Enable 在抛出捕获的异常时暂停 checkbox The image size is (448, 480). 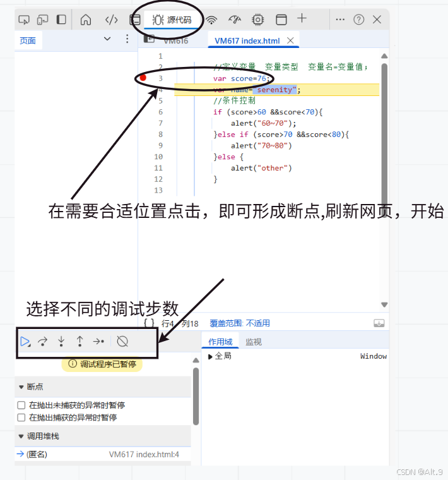21,417
